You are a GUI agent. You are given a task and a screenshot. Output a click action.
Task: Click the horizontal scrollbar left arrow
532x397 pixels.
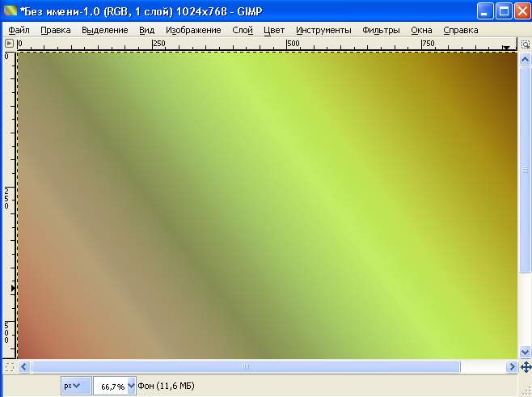click(x=24, y=367)
